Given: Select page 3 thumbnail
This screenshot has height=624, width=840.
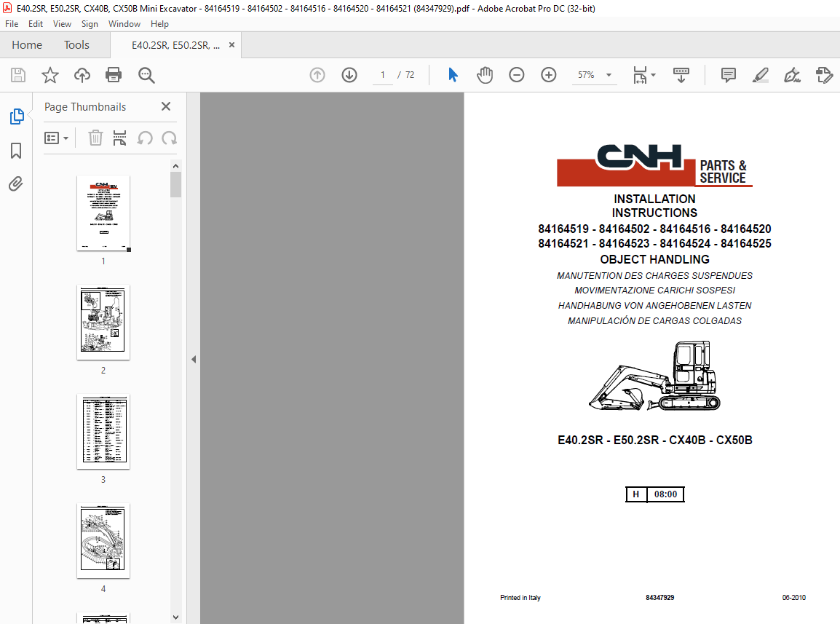Looking at the screenshot, I should (103, 432).
